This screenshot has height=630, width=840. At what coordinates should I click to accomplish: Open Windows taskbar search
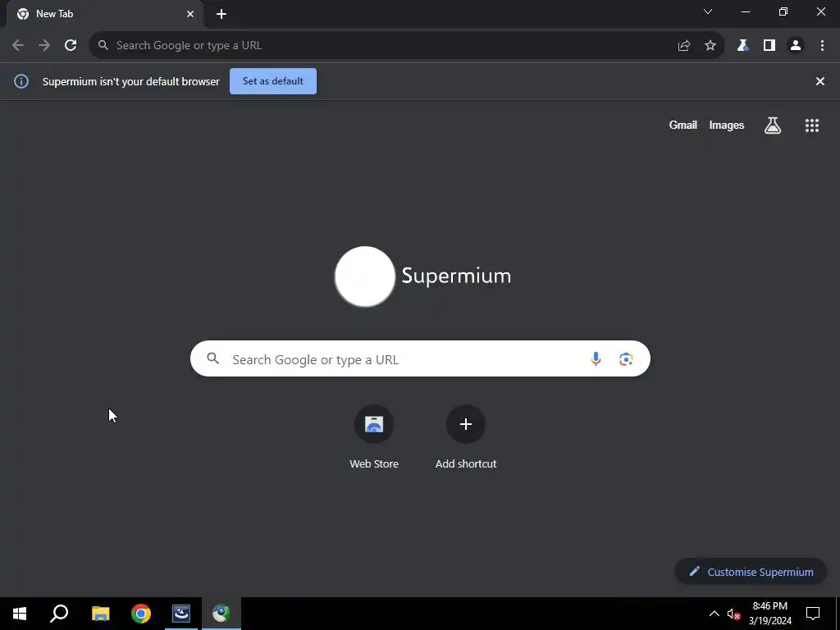59,614
